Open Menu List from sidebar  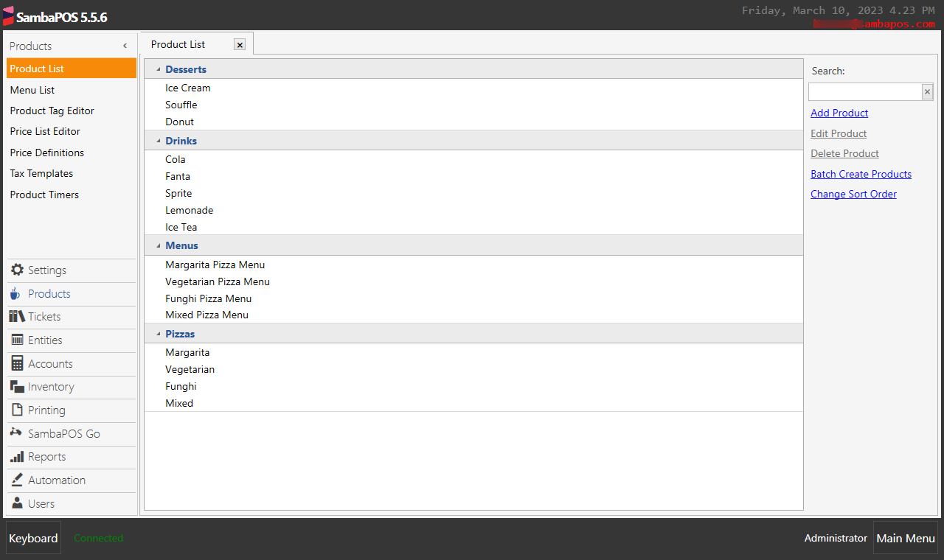click(32, 90)
